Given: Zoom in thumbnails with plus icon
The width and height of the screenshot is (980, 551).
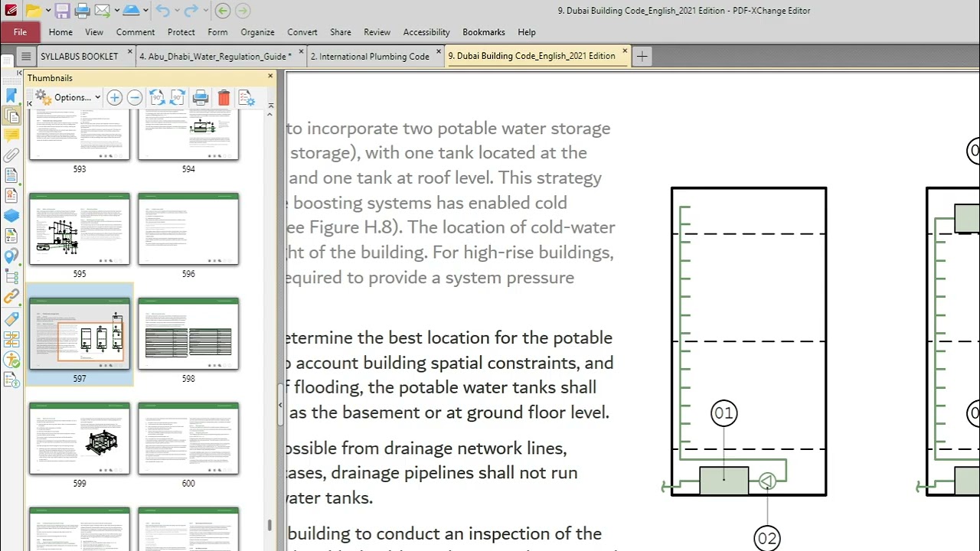Looking at the screenshot, I should (114, 97).
